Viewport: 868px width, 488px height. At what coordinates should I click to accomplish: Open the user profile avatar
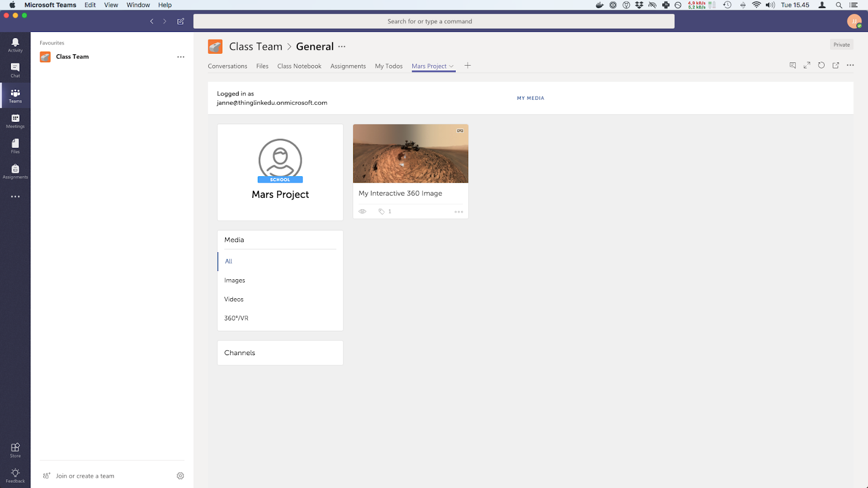854,21
